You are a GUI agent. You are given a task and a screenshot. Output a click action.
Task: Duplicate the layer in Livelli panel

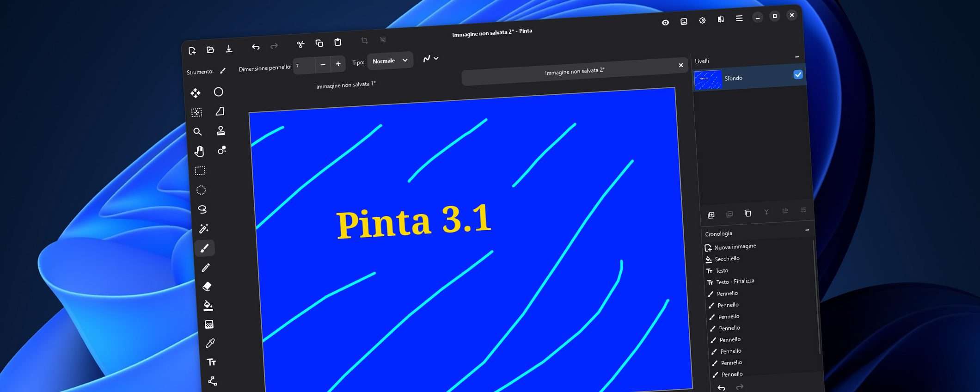pos(748,213)
